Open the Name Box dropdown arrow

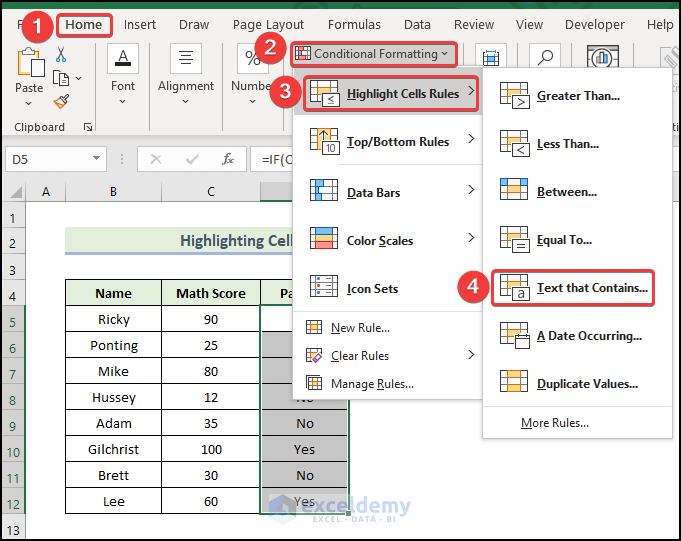[x=96, y=159]
